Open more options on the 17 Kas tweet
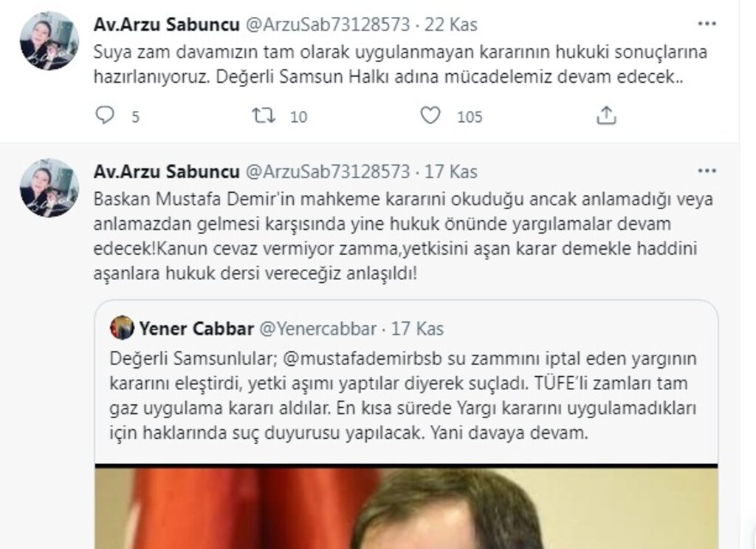The width and height of the screenshot is (756, 549). pos(707,171)
